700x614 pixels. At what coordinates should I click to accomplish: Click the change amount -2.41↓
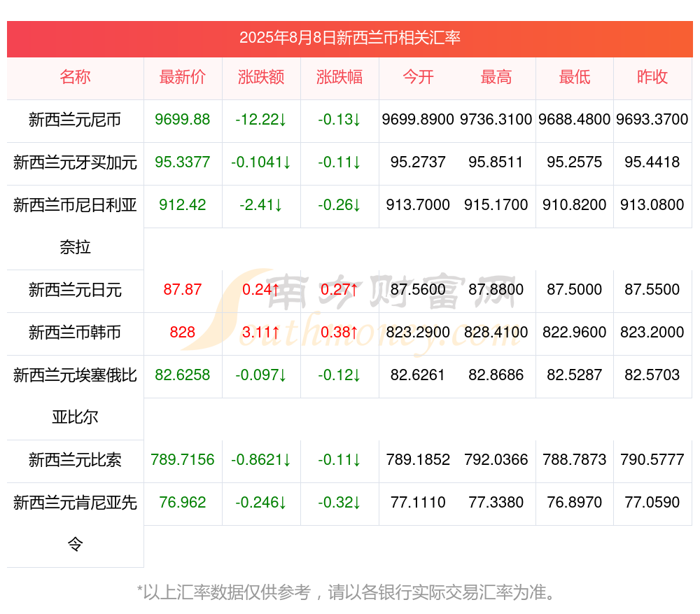(260, 204)
